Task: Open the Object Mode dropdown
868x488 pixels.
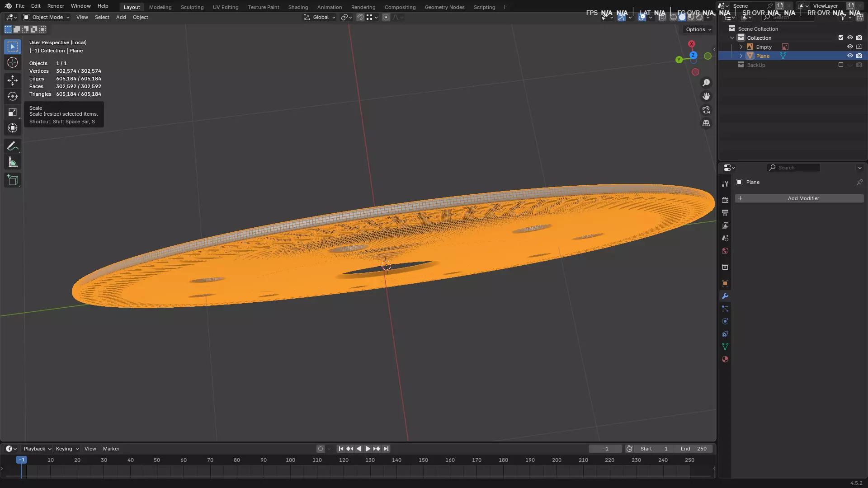Action: [47, 17]
